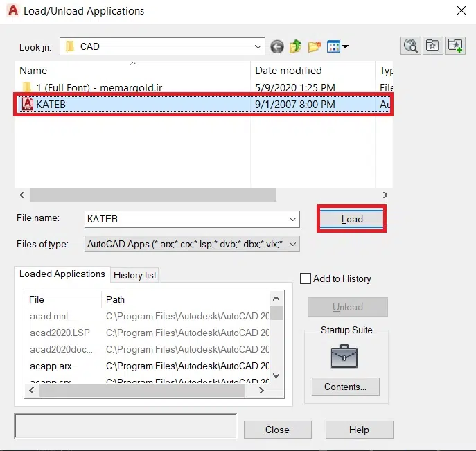Expand the Look in folder dropdown
Viewport: 476px width, 451px height.
click(x=257, y=46)
